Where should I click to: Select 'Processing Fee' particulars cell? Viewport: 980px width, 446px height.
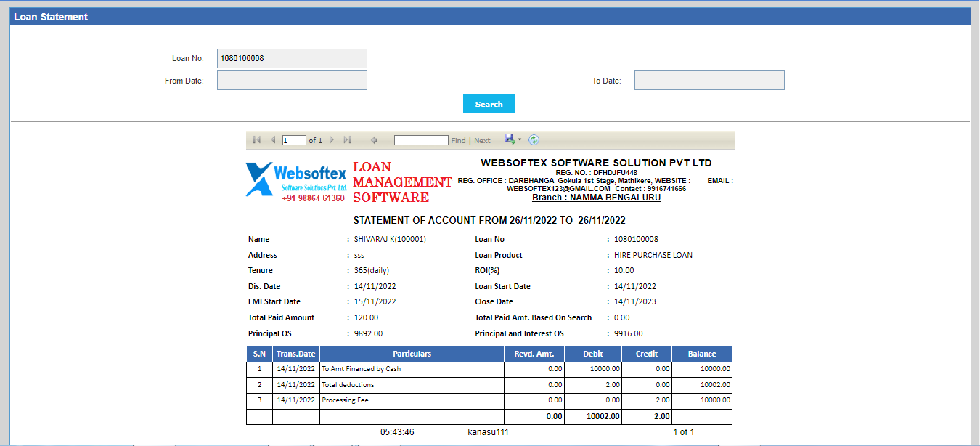(412, 400)
